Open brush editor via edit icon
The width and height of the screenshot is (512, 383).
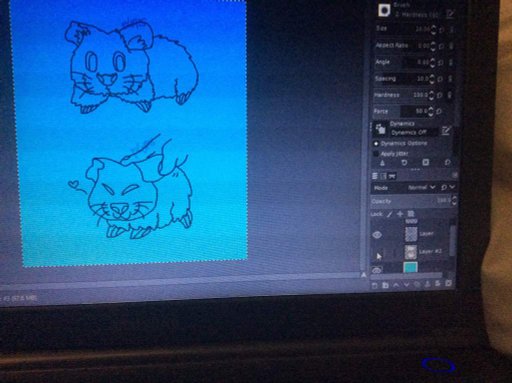pos(450,14)
